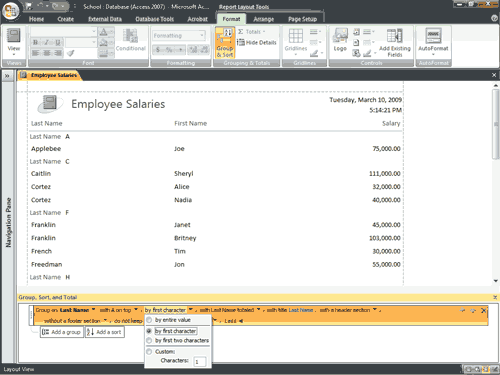Switch to the Arrange ribbon tab
This screenshot has width=500, height=375.
coord(263,19)
